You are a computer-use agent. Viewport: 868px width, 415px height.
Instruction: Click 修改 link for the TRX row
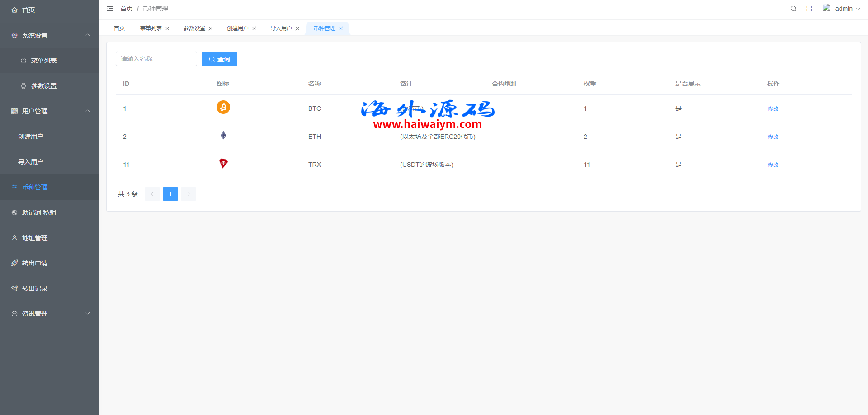773,165
